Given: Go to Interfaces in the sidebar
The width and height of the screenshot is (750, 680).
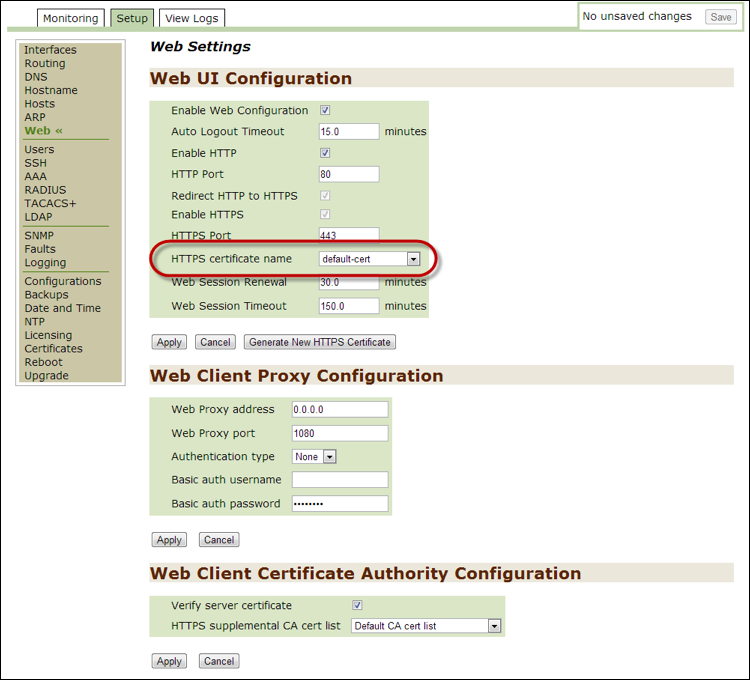Looking at the screenshot, I should click(50, 50).
